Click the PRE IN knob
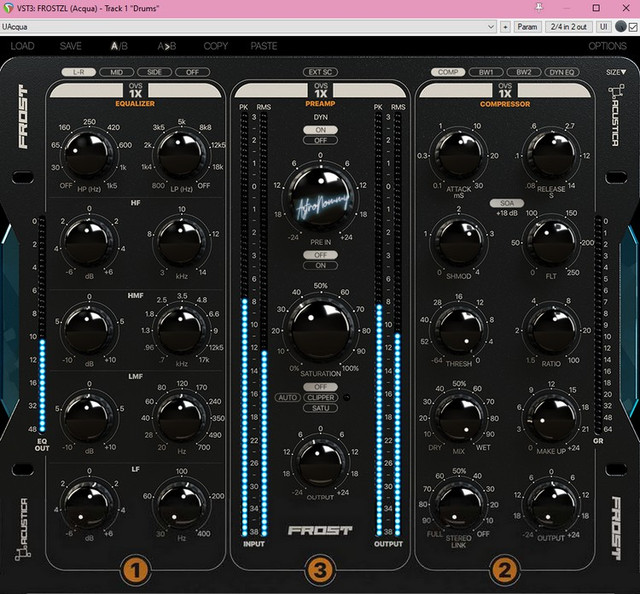The image size is (640, 594). 320,198
